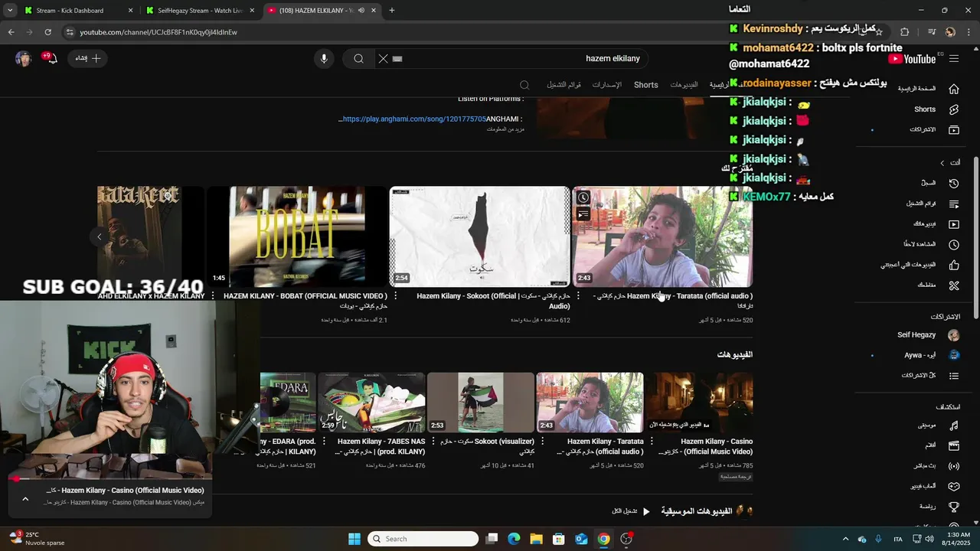
Task: Mute the HAZEM ELKILANY tab audio
Action: coord(361,11)
